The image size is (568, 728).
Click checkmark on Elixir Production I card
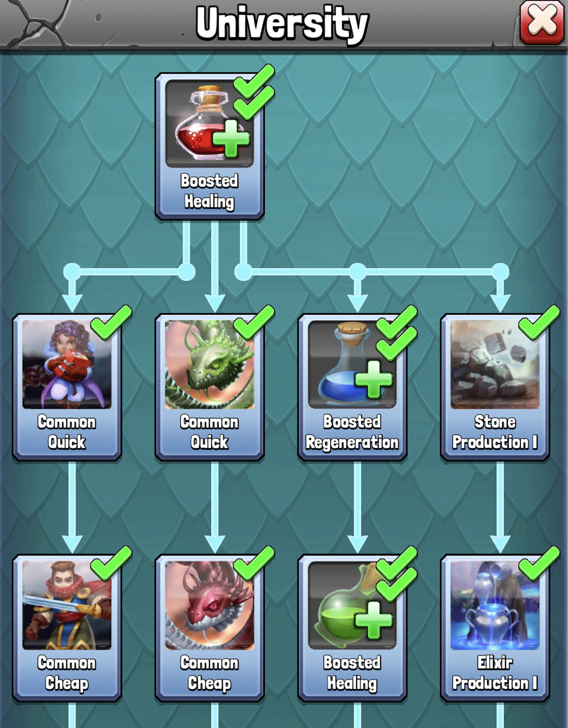click(x=539, y=564)
